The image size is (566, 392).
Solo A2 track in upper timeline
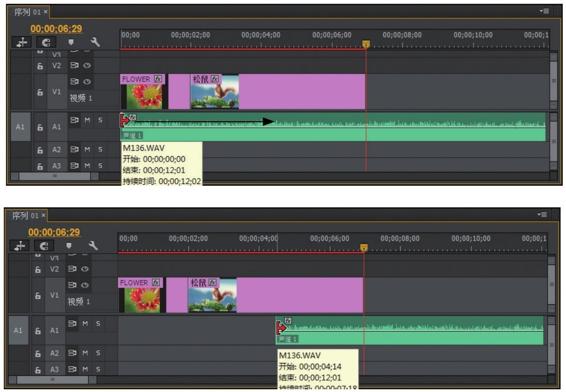point(100,149)
